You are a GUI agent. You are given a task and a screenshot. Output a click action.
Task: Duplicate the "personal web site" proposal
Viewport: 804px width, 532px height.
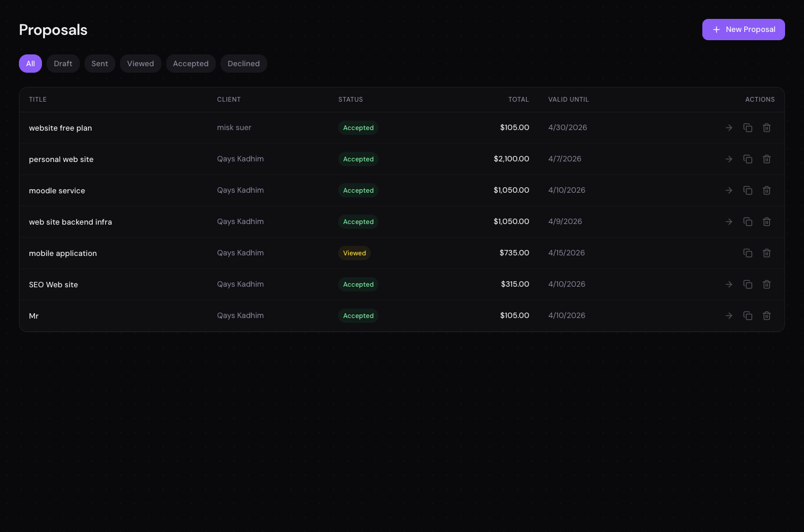click(748, 159)
